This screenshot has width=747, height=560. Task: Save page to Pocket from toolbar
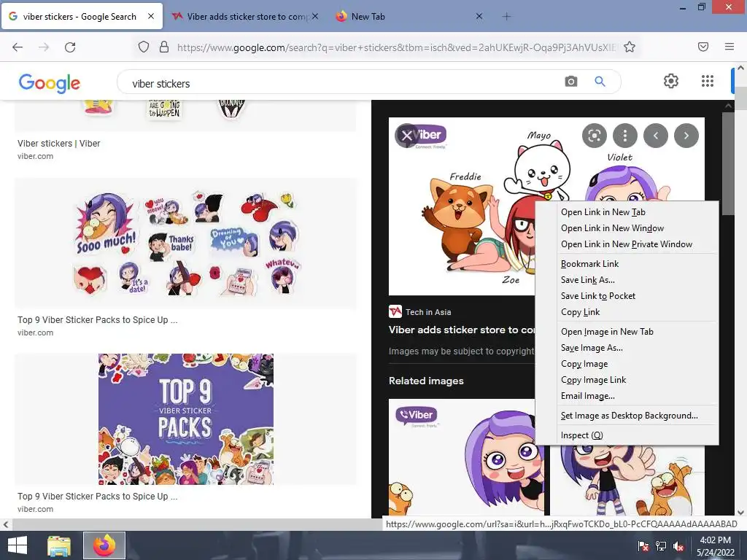703,47
